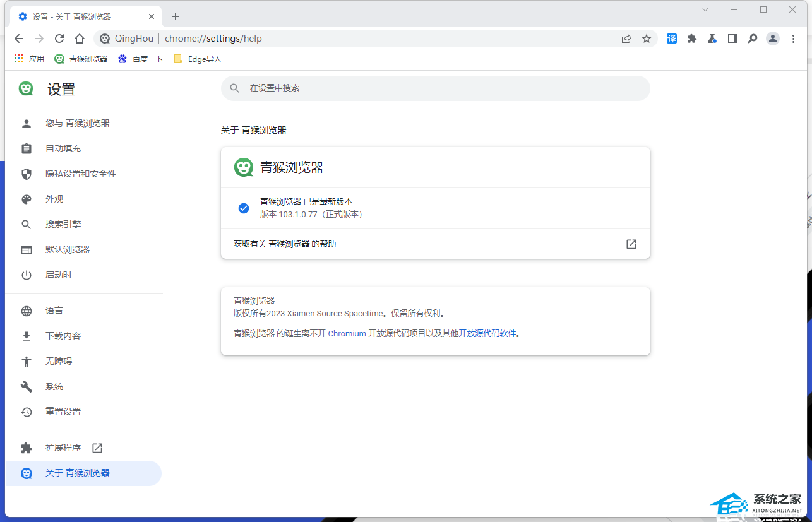Select 关于 青猴浏览器 in sidebar
Viewport: 812px width, 522px height.
83,473
